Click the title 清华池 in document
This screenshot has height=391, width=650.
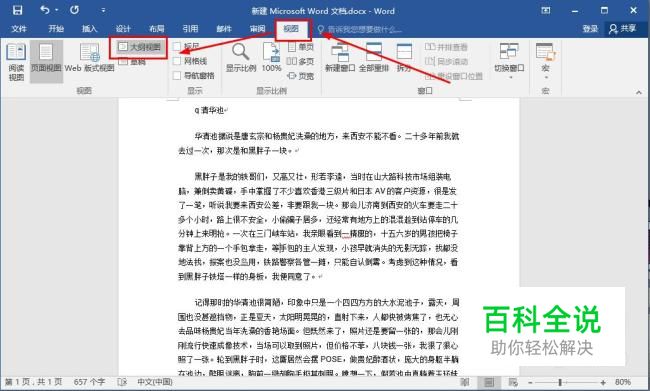213,110
